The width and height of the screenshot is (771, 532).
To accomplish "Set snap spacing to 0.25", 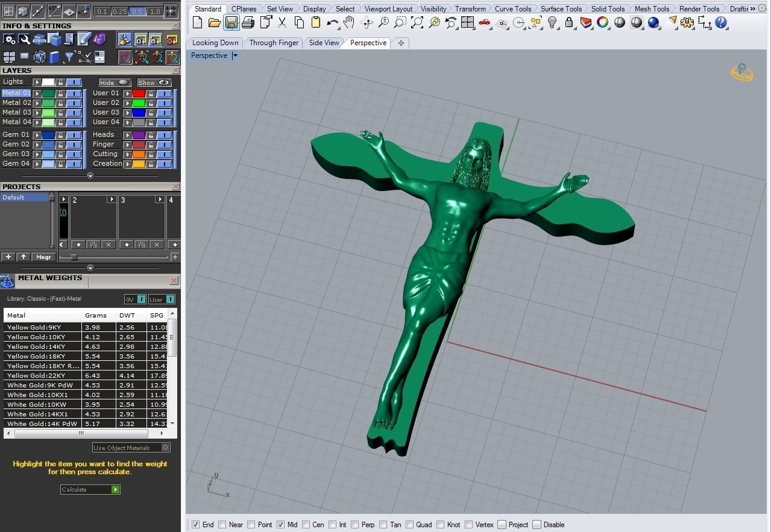I will 119,11.
